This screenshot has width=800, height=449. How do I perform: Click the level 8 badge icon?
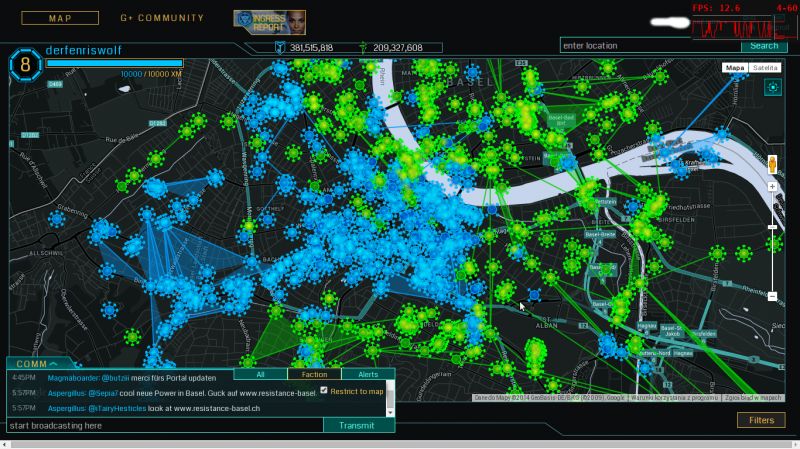(x=25, y=65)
